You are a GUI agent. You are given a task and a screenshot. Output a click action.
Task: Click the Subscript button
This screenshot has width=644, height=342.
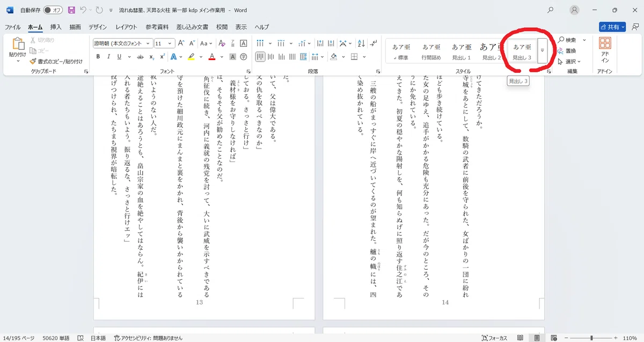(x=152, y=56)
